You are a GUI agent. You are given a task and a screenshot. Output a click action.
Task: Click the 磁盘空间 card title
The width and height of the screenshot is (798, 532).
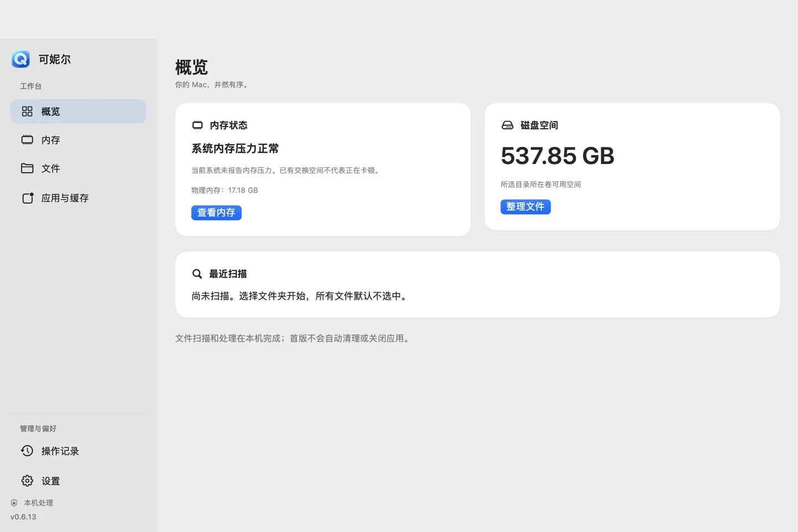point(539,125)
